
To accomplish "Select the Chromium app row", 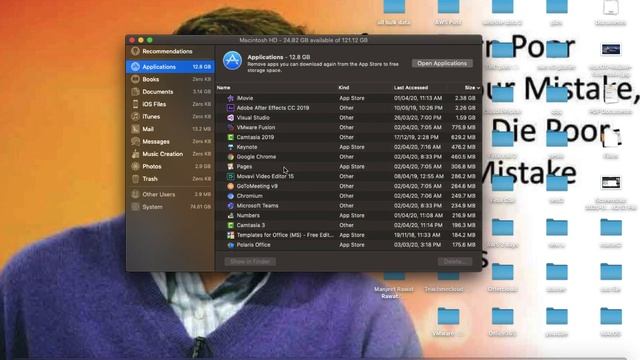I will point(348,196).
